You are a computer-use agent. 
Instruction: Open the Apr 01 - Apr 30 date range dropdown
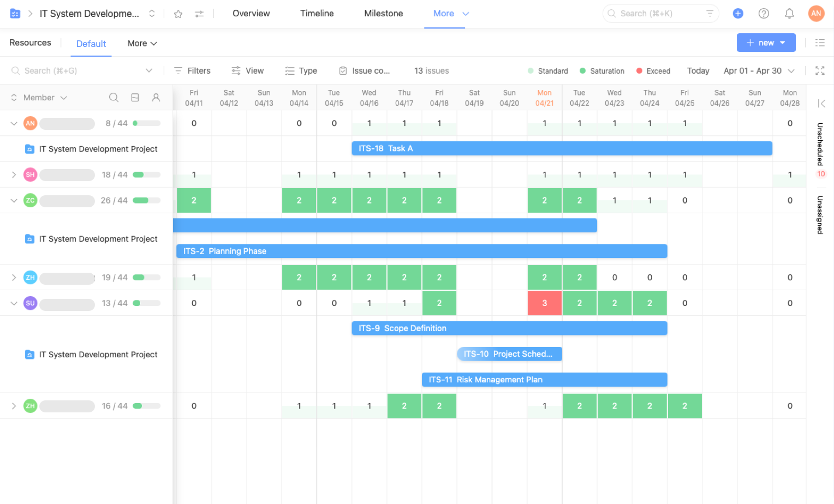click(x=759, y=70)
